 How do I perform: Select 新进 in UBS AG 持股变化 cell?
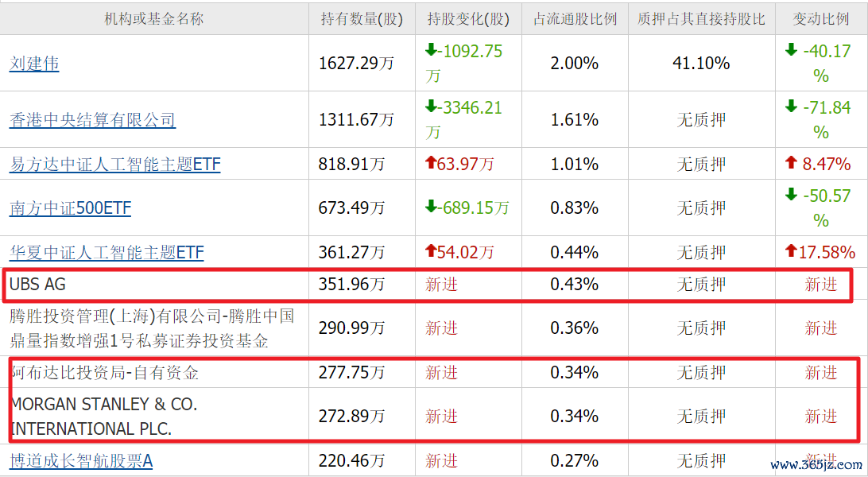442,285
